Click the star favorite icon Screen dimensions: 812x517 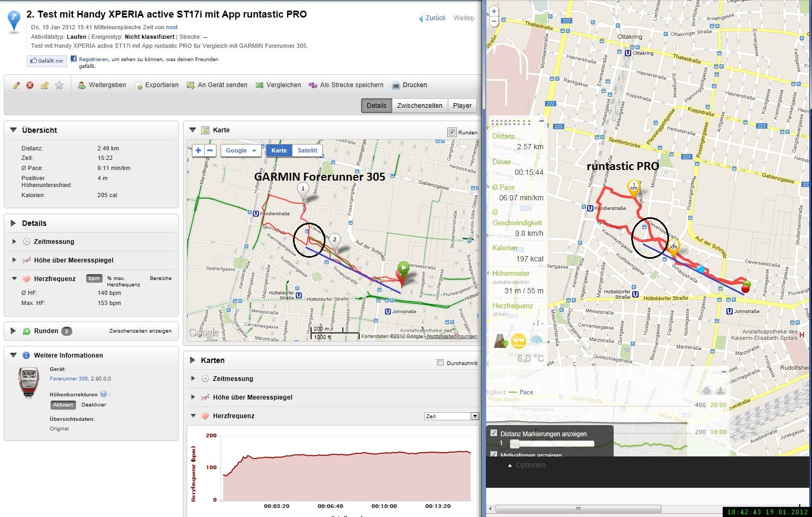click(x=59, y=85)
